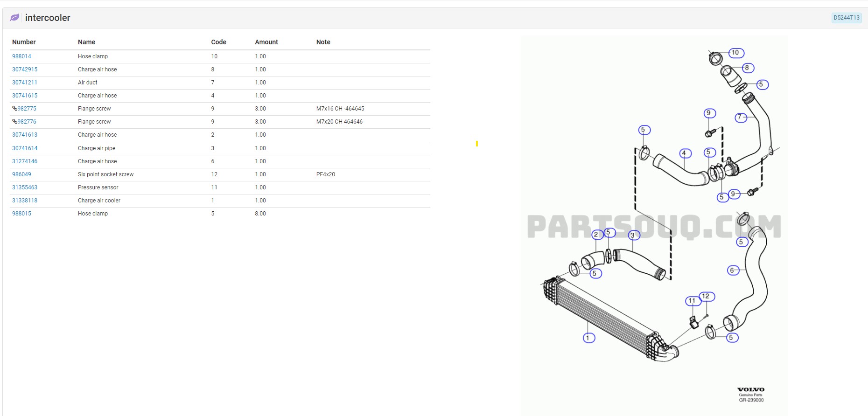Click the purple leaf icon beside intercooler
The height and width of the screenshot is (416, 868).
[x=14, y=18]
